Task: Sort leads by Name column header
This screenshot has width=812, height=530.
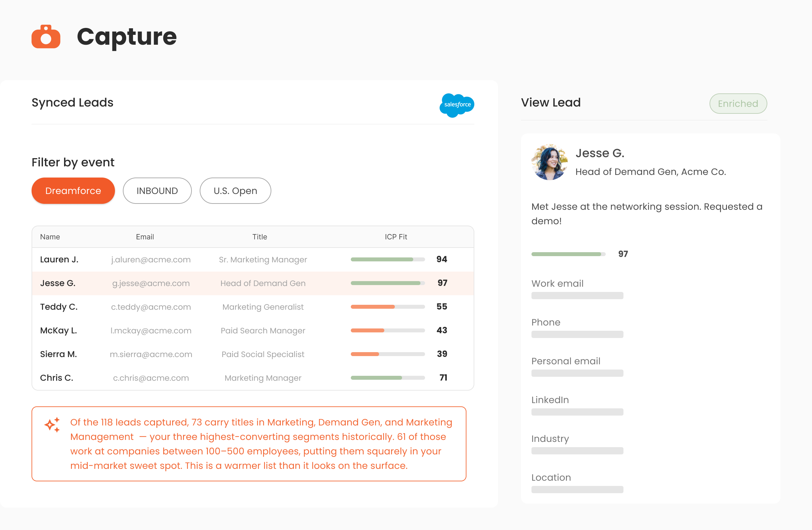Action: [x=50, y=237]
